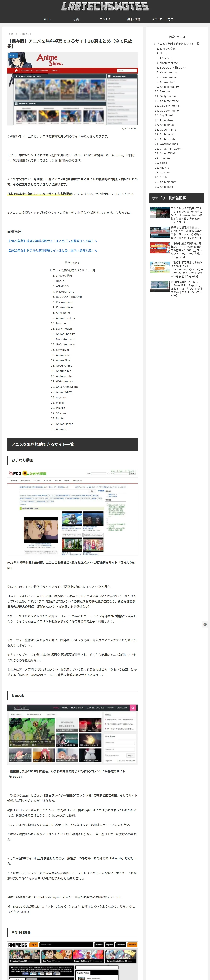Click the link icon after ドラマの無料視聴サイトまとめ
This screenshot has height=980, width=210.
coord(96,250)
